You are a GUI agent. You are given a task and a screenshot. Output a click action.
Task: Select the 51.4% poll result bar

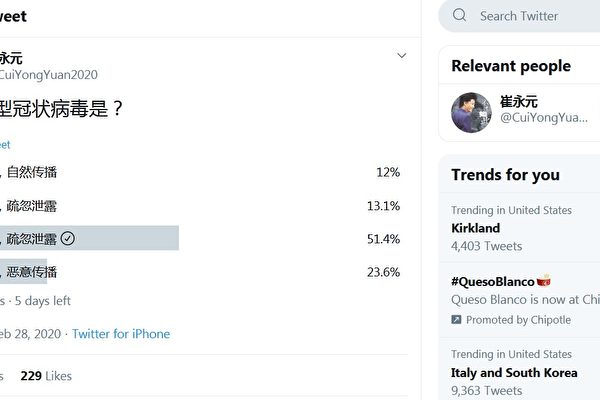point(90,238)
